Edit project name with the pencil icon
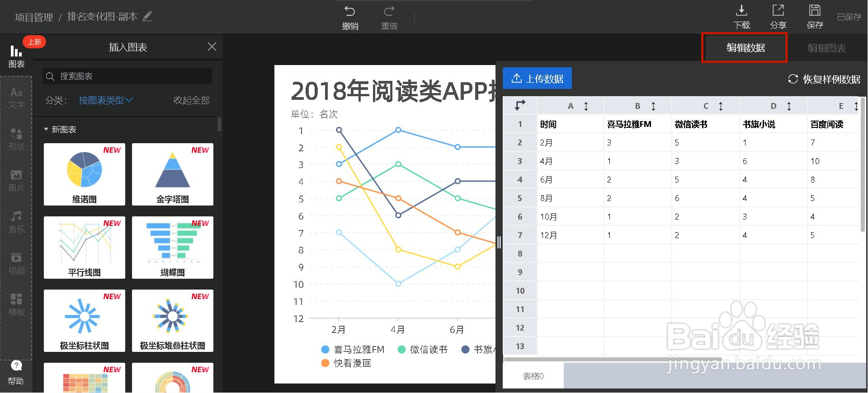This screenshot has height=393, width=868. (x=147, y=17)
